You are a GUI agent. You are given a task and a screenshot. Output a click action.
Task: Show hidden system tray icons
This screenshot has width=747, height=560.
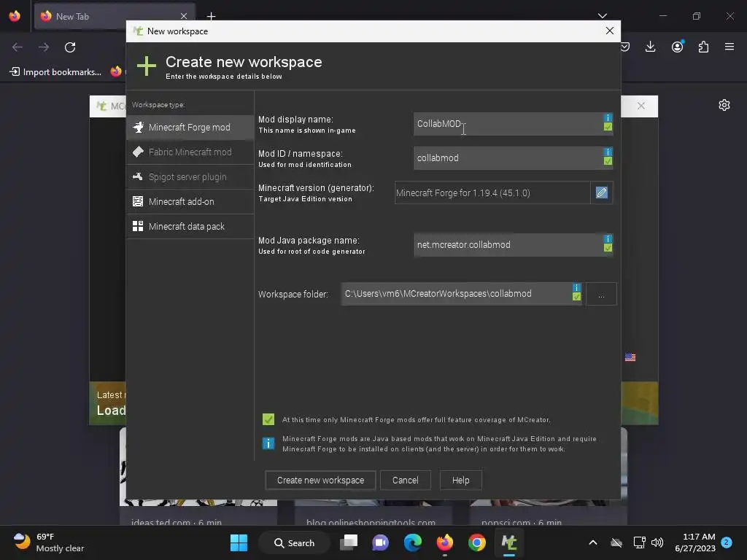(592, 542)
